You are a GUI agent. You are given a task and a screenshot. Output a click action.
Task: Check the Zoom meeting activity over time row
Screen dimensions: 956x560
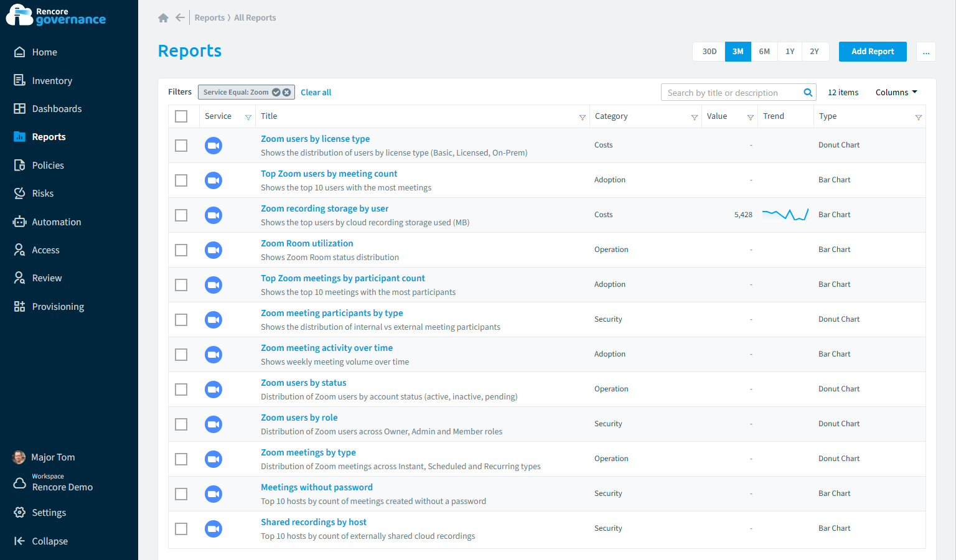[181, 355]
